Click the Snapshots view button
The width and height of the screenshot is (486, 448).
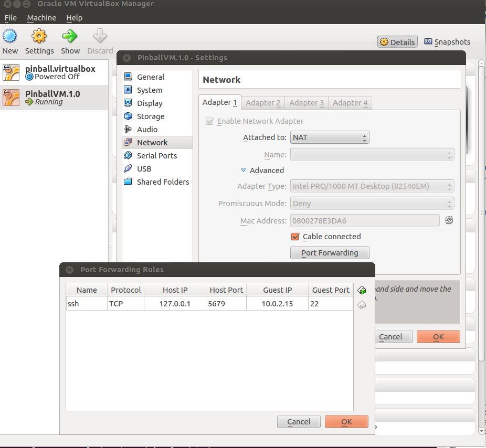pos(447,42)
